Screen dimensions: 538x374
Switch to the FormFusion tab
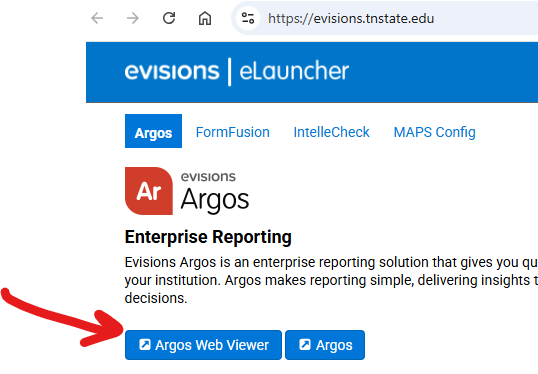pyautogui.click(x=233, y=132)
